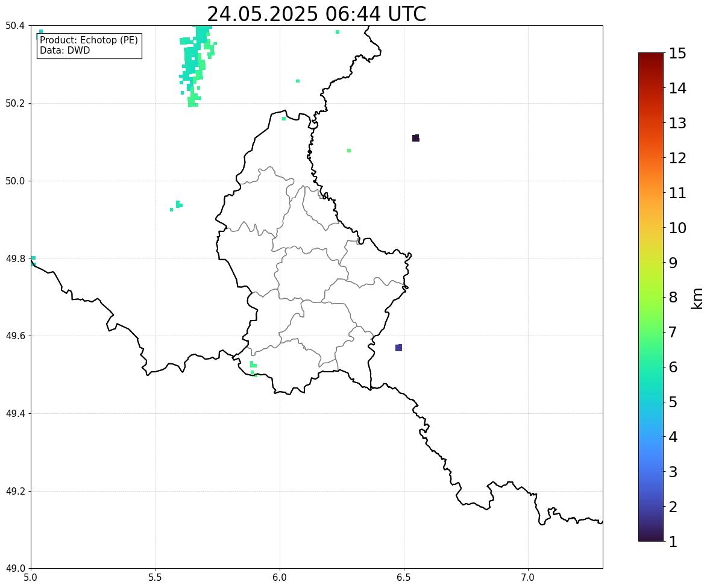This screenshot has width=710, height=588.
Task: Click the indigo echo pixel near 49.57°N
Action: [398, 348]
